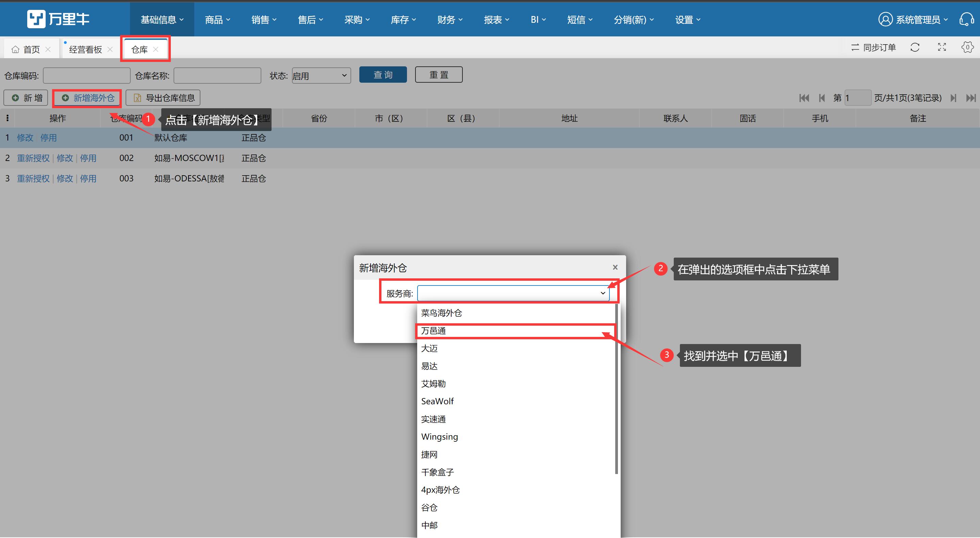
Task: Focus the 仓库名称 input field
Action: tap(217, 75)
